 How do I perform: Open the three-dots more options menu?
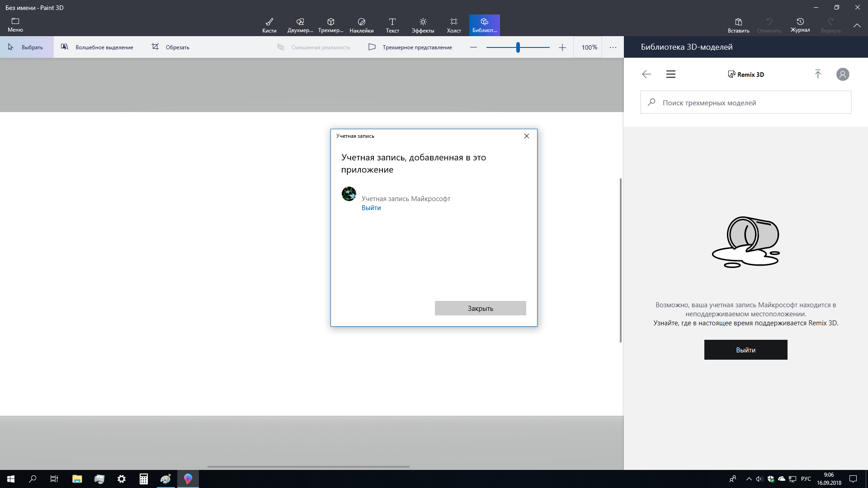click(x=613, y=47)
